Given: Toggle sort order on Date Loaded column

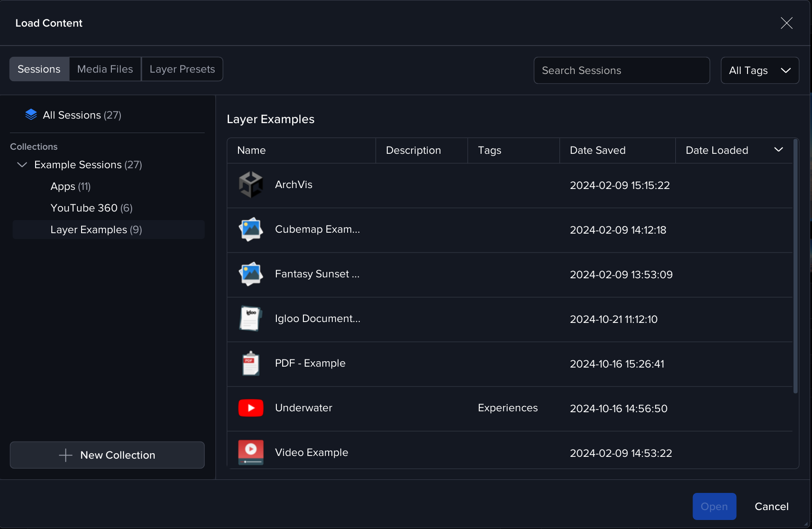Looking at the screenshot, I should pyautogui.click(x=778, y=150).
